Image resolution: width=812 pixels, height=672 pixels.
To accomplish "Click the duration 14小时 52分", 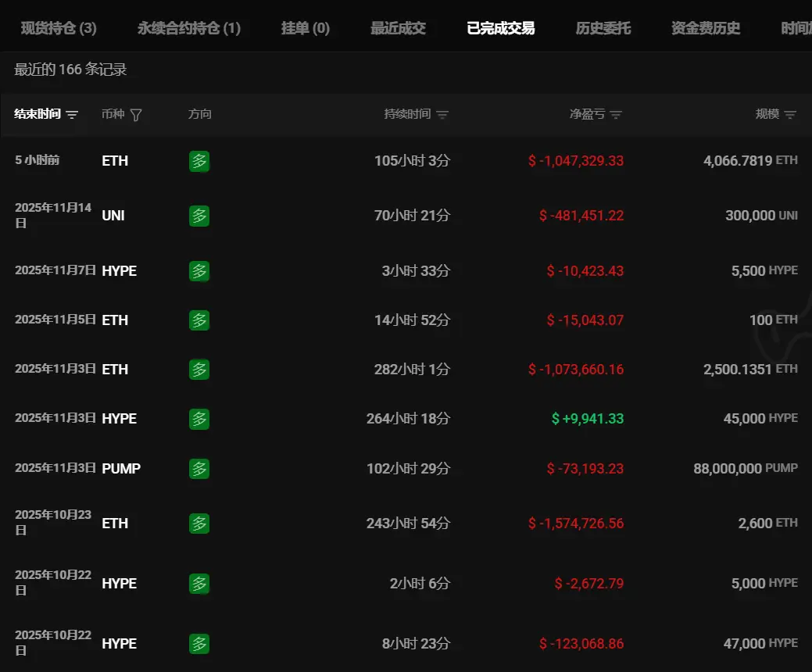I will (x=412, y=320).
